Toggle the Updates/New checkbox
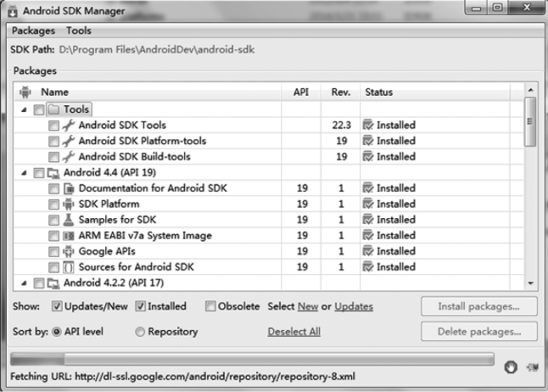Image resolution: width=548 pixels, height=392 pixels. (x=58, y=306)
